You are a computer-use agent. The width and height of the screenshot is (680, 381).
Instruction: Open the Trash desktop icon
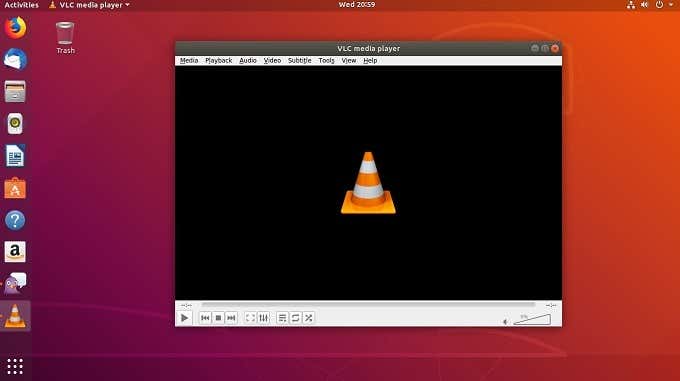(x=65, y=38)
